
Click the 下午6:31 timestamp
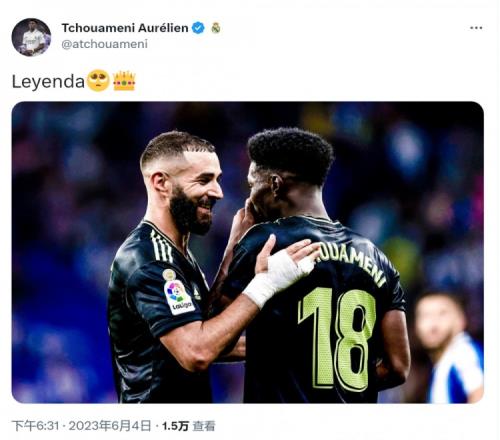pyautogui.click(x=36, y=426)
